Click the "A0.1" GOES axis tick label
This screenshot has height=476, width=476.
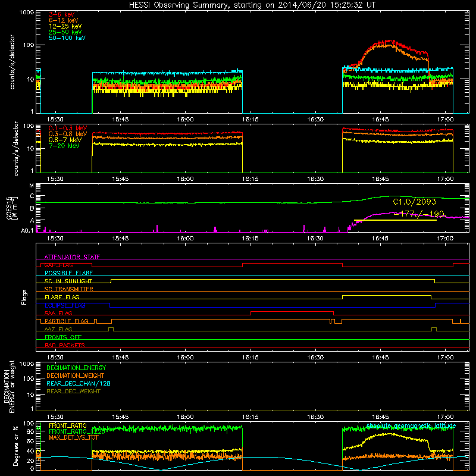pyautogui.click(x=27, y=231)
